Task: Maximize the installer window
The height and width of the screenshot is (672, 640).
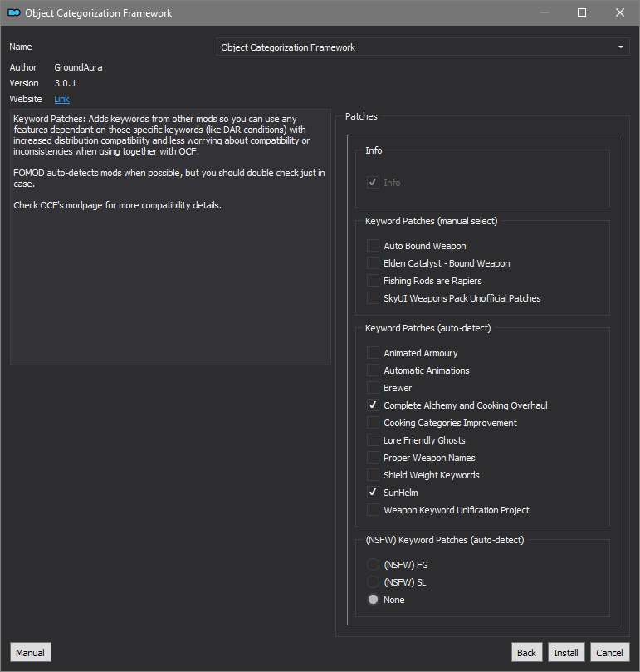Action: [x=582, y=12]
